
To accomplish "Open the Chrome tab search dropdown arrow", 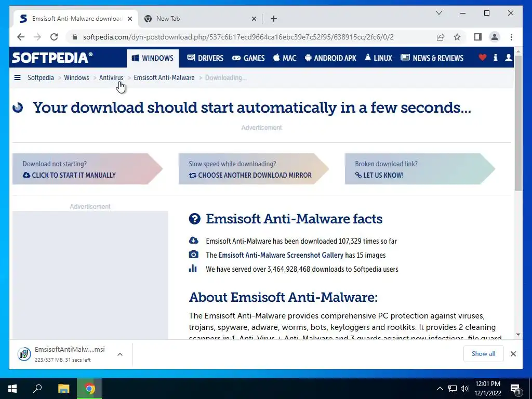I will point(438,13).
